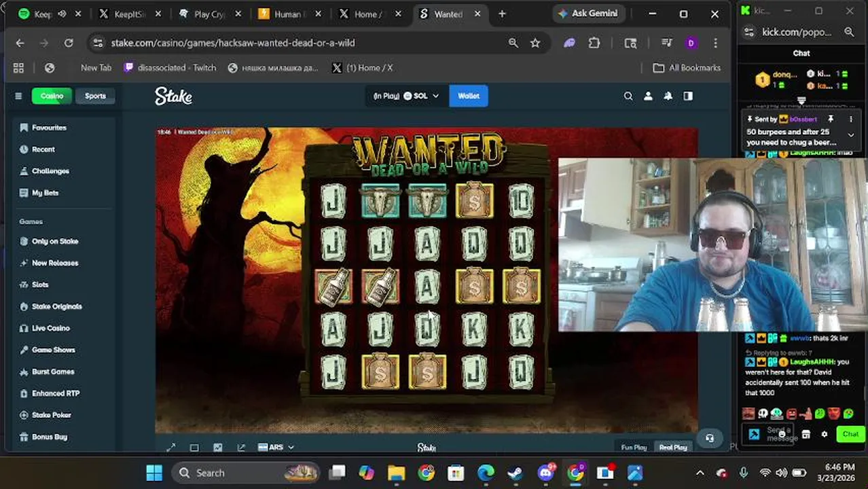The height and width of the screenshot is (489, 868).
Task: Click Ask Gemini button
Action: 587,14
